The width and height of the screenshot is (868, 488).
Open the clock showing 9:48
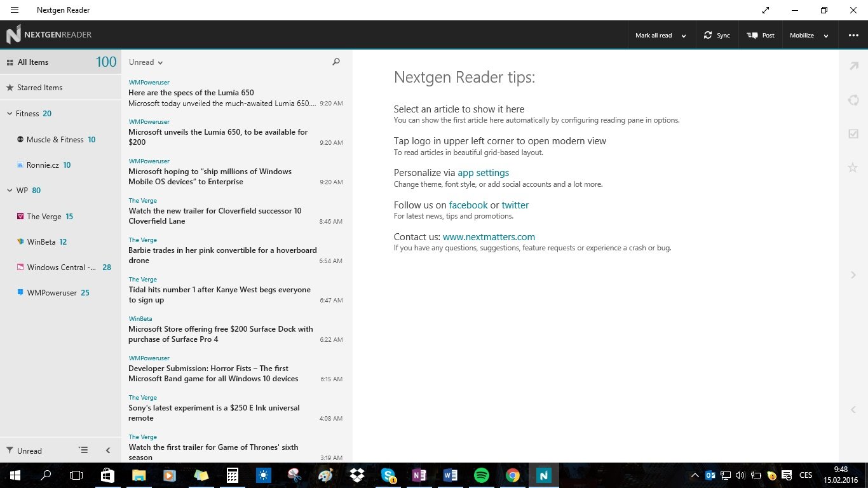(x=840, y=475)
